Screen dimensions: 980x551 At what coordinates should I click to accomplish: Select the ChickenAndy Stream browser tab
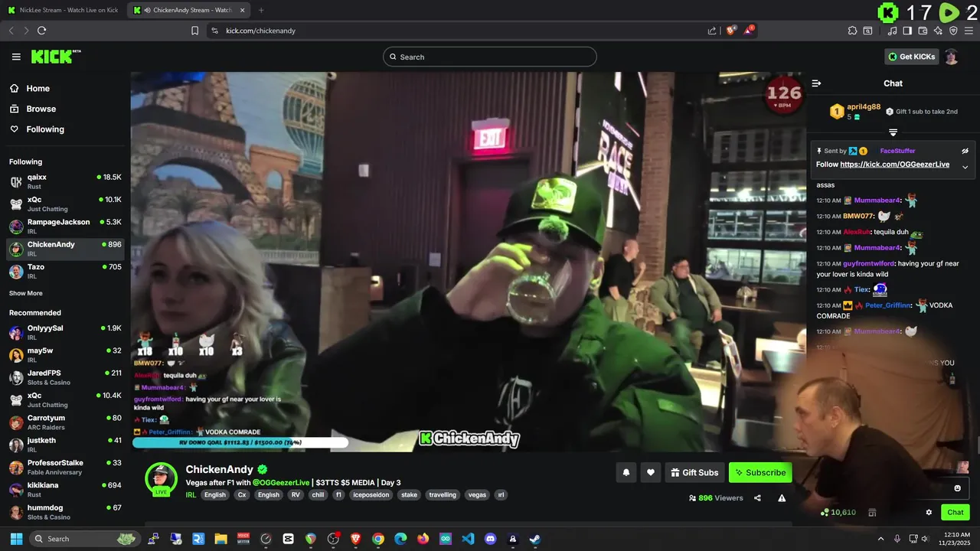pyautogui.click(x=189, y=10)
